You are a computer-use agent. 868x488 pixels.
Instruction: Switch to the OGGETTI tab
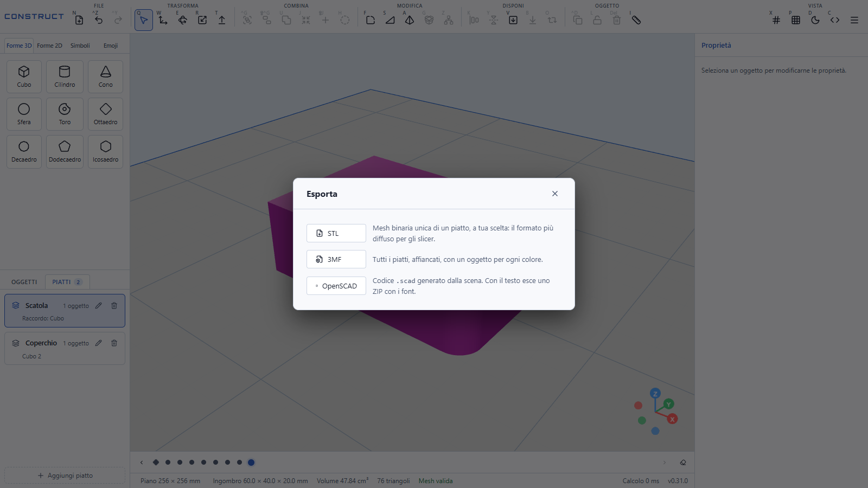pos(24,282)
